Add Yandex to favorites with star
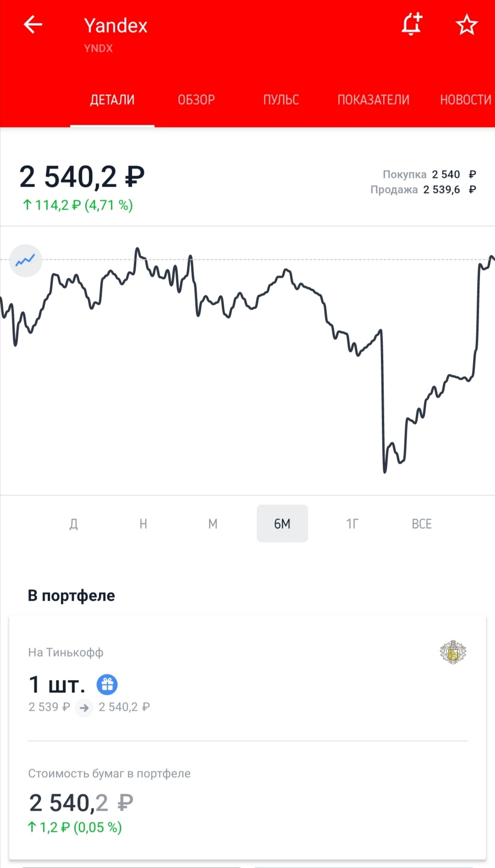 [467, 25]
